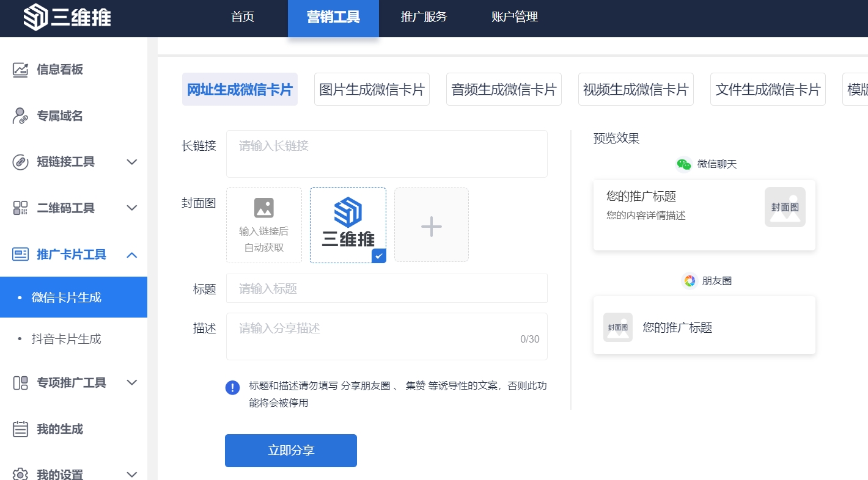Expand the 短链接工具 chevron
Screen dimensions: 868x480
(131, 162)
